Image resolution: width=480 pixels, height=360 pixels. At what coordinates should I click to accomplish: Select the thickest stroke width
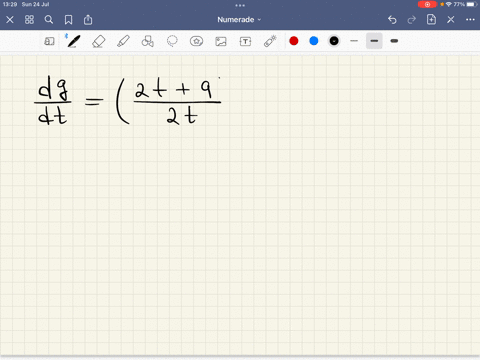pyautogui.click(x=394, y=41)
